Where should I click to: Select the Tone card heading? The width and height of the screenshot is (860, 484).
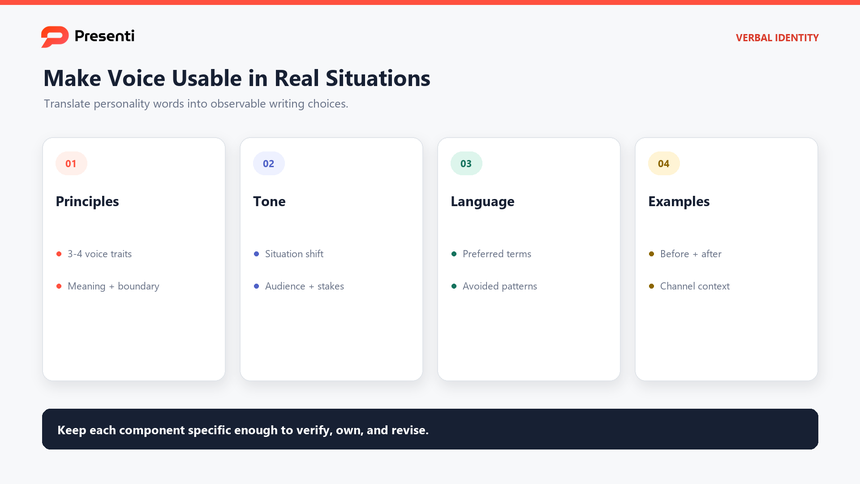click(269, 201)
